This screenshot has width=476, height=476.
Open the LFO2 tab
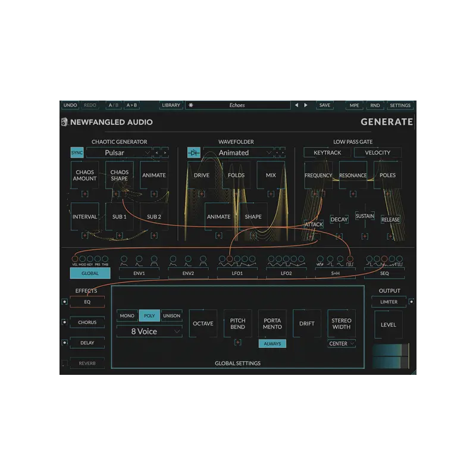coord(286,273)
